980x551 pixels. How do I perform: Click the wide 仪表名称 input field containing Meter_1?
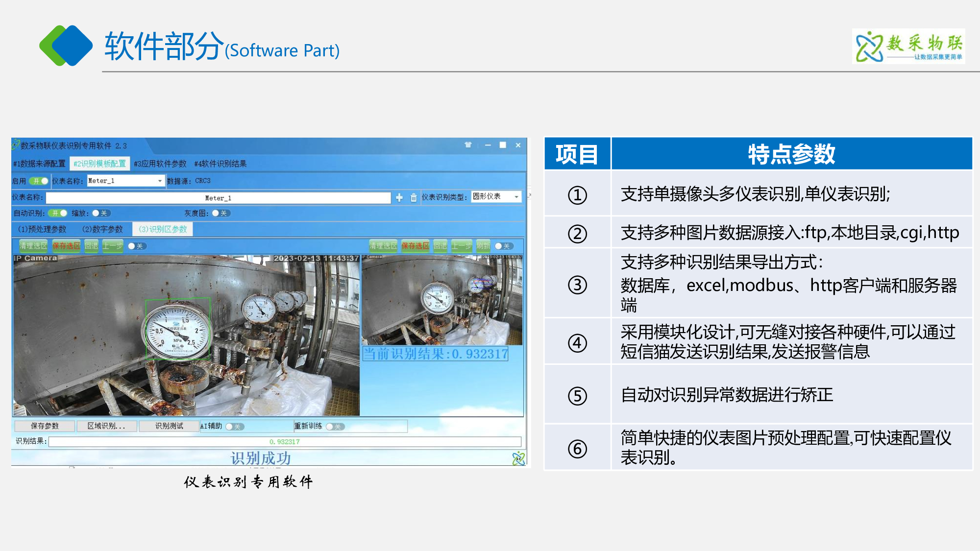coord(219,198)
